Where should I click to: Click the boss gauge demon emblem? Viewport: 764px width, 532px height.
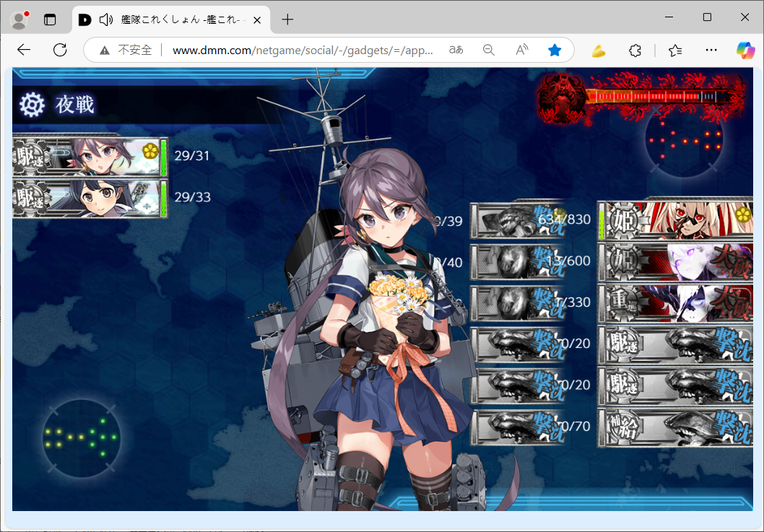coord(563,97)
